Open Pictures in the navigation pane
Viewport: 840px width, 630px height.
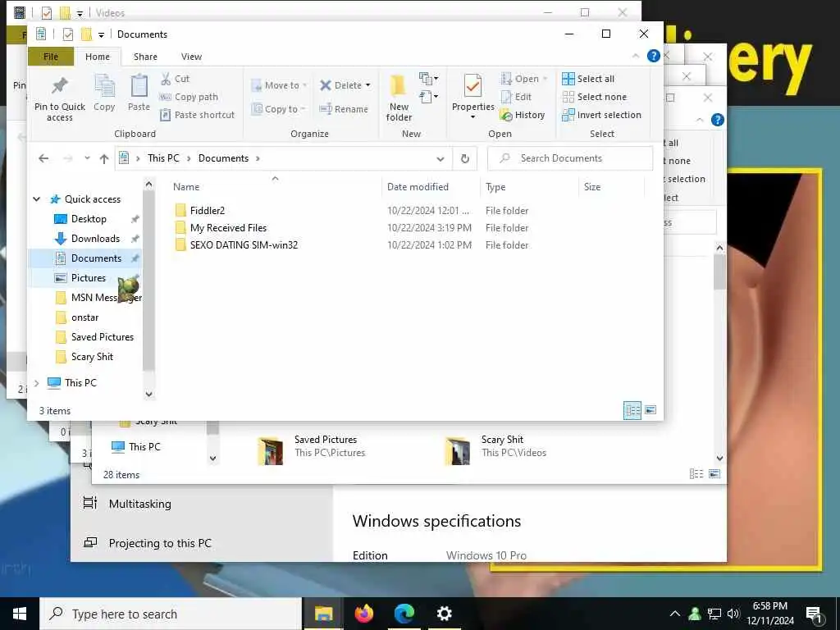click(x=89, y=278)
